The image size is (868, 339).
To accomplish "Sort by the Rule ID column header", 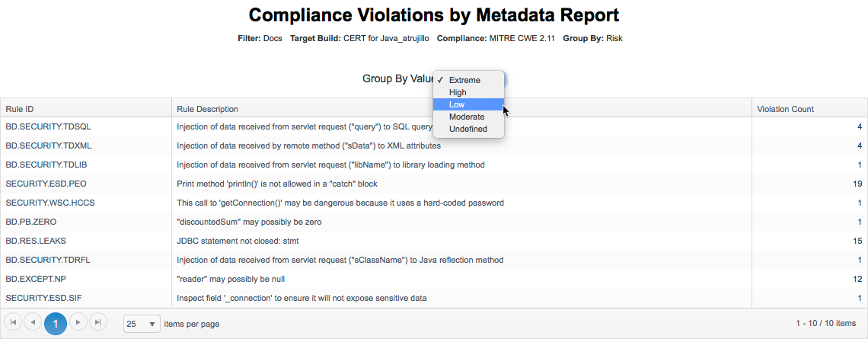I will 86,109.
